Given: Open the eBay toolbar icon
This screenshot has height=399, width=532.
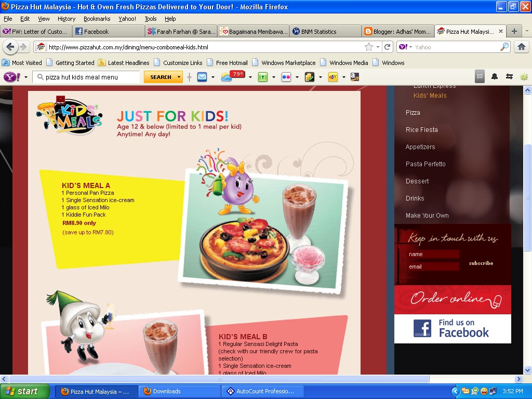Looking at the screenshot, I should (x=333, y=77).
